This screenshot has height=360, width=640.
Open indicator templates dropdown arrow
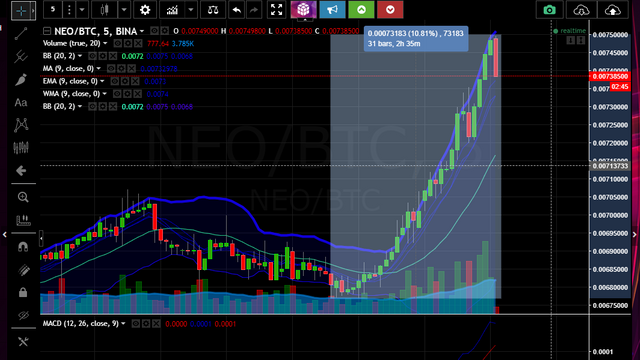(191, 10)
